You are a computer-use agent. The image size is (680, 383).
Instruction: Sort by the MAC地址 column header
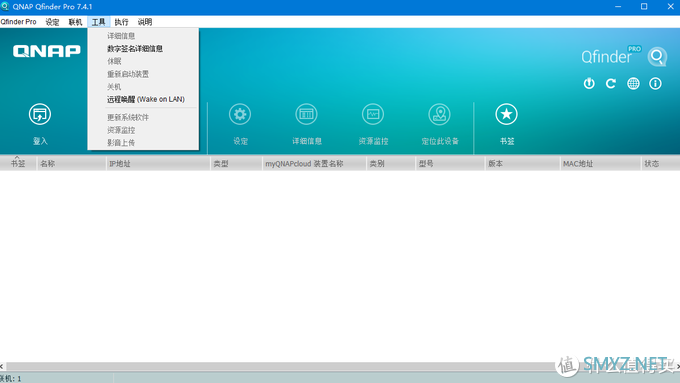[x=601, y=164]
